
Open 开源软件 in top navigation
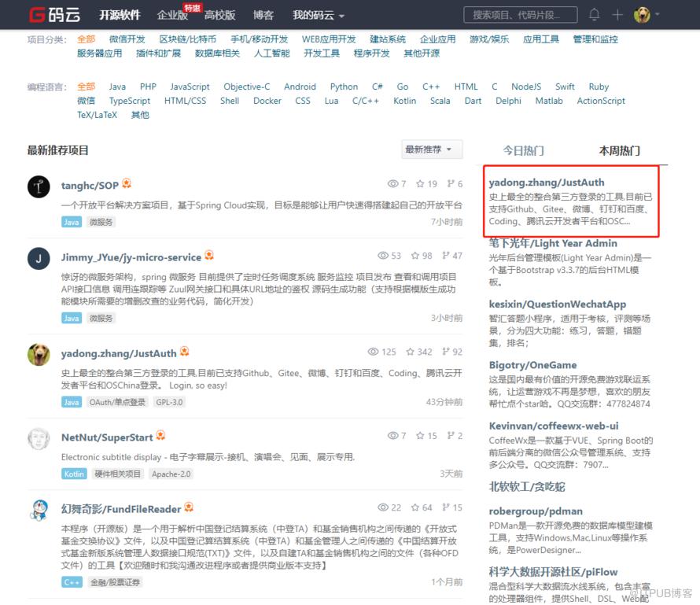[120, 15]
